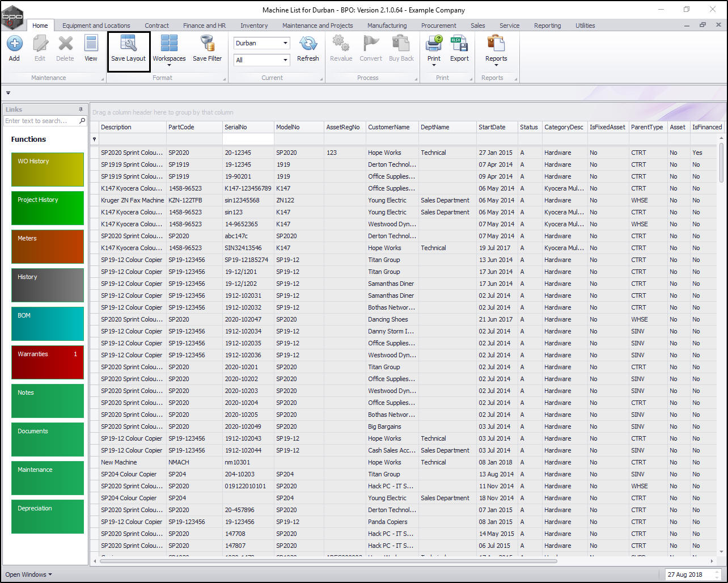Sort by the Description column header
The image size is (728, 583).
132,127
